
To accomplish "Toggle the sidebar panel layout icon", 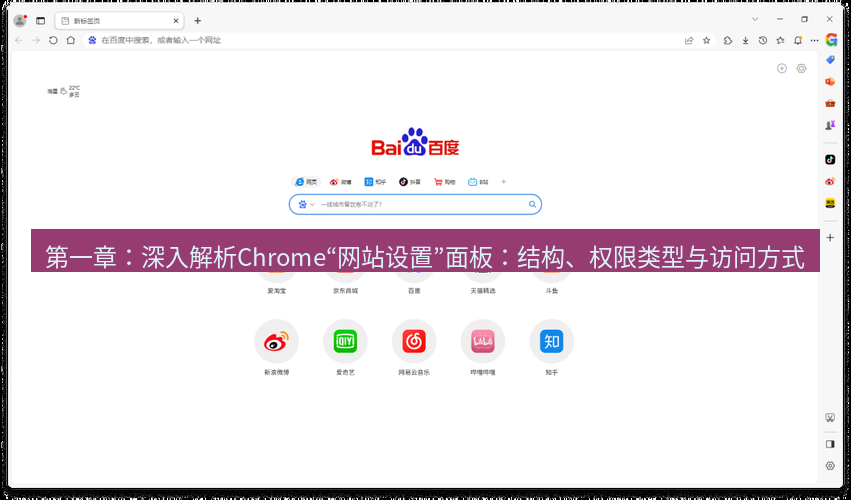I will tap(830, 444).
